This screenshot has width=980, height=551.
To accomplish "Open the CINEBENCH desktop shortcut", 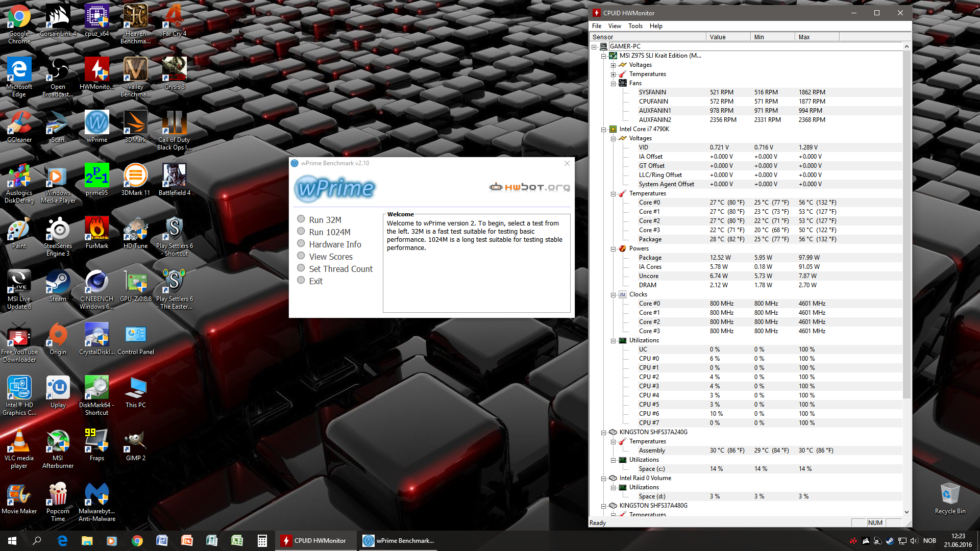I will click(96, 289).
